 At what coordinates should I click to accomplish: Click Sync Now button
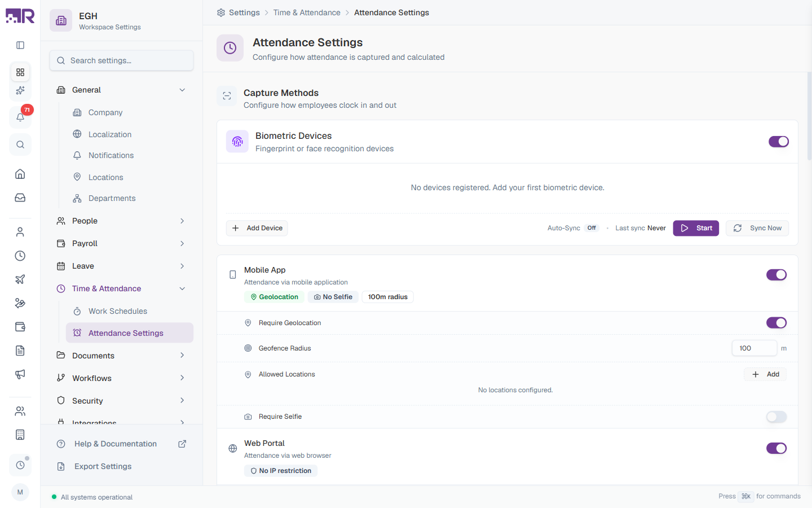(757, 228)
